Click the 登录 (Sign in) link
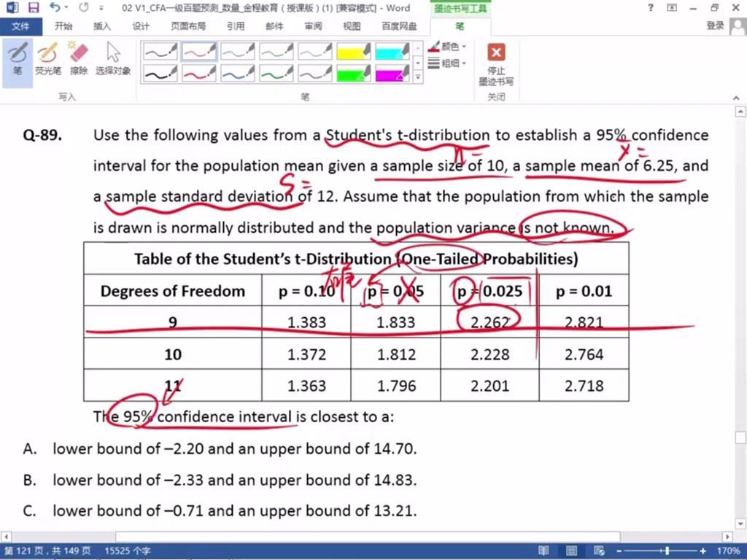This screenshot has width=747, height=560. coord(715,26)
